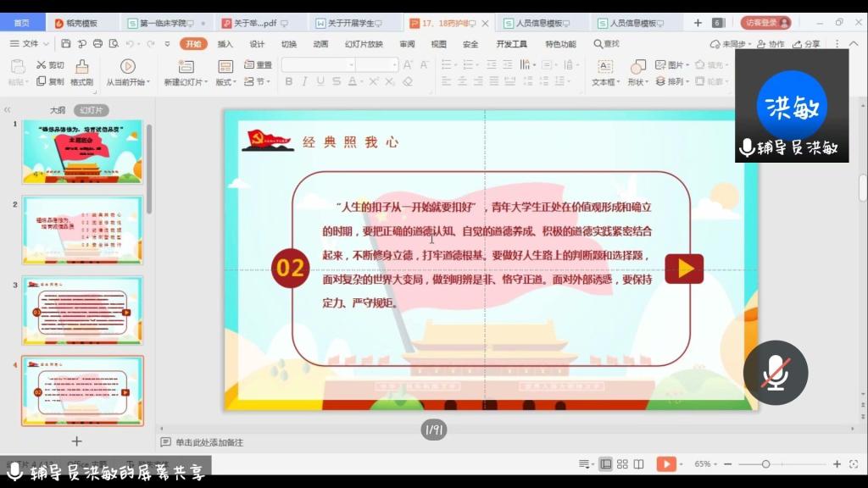Open the 插入 ribbon tab
Image resolution: width=868 pixels, height=488 pixels.
tap(225, 43)
